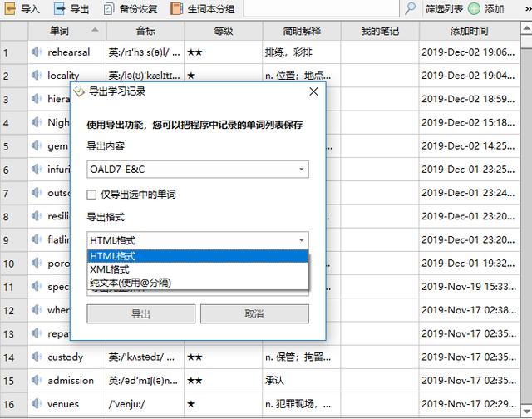The height and width of the screenshot is (419, 532).
Task: Click the 导出 button in dialog
Action: tap(140, 313)
